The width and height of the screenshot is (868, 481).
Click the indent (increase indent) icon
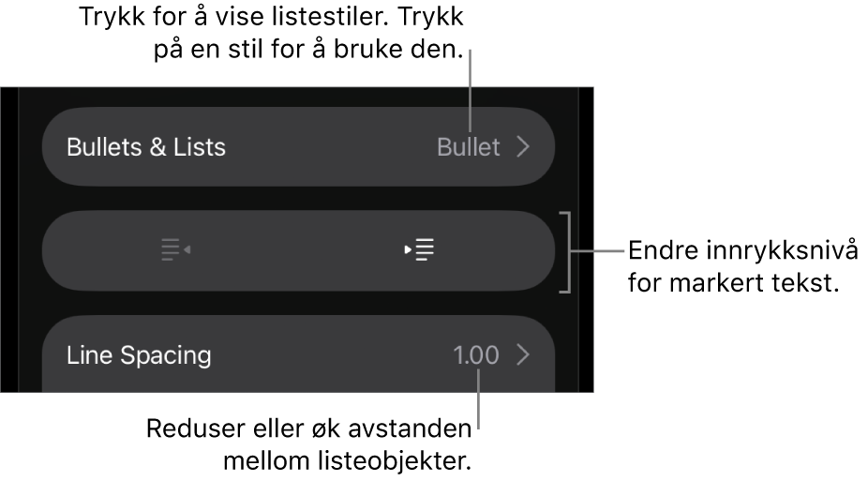pos(419,250)
